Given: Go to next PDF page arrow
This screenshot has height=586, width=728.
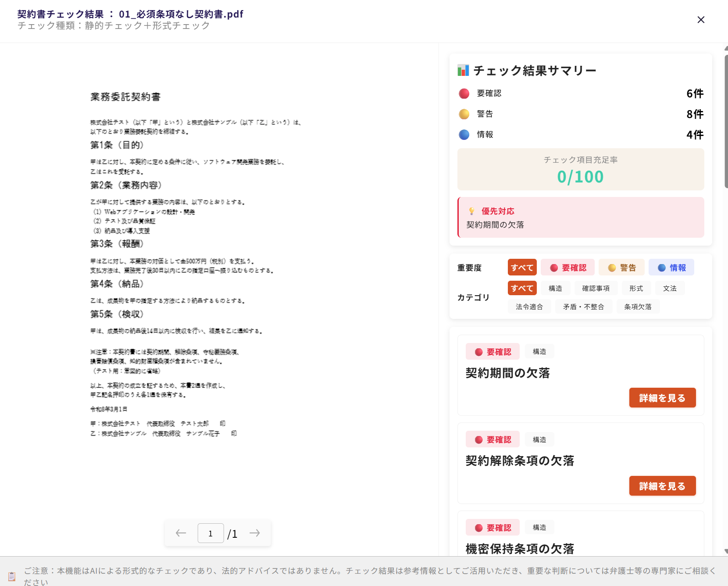Looking at the screenshot, I should pyautogui.click(x=255, y=533).
